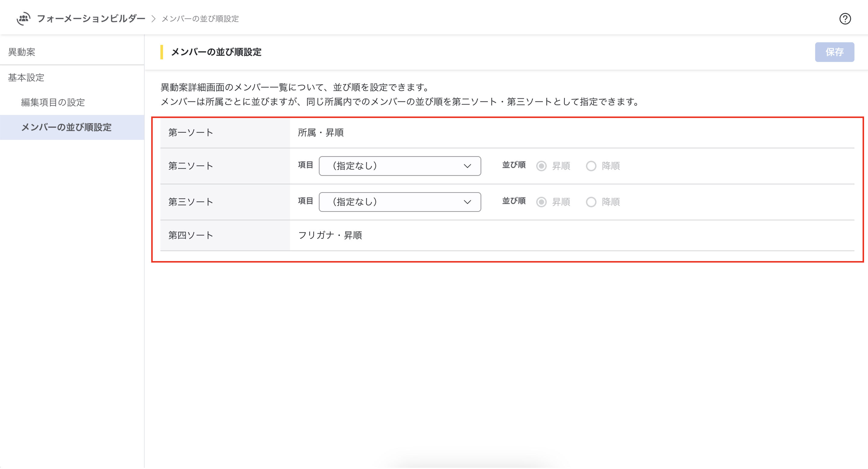Select 基本設定 sidebar section

(x=26, y=78)
